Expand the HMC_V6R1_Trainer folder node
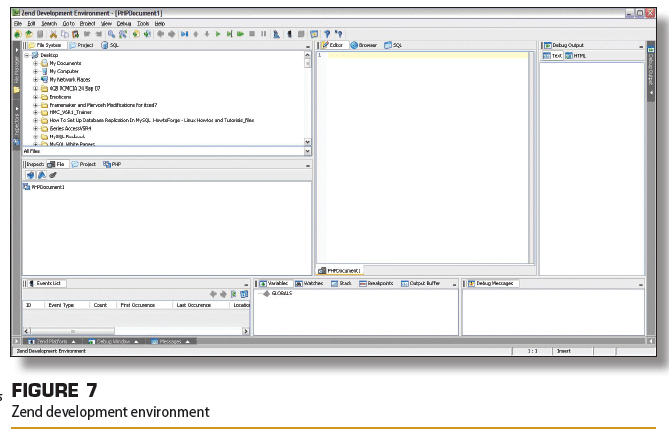The width and height of the screenshot is (669, 430). pyautogui.click(x=36, y=113)
